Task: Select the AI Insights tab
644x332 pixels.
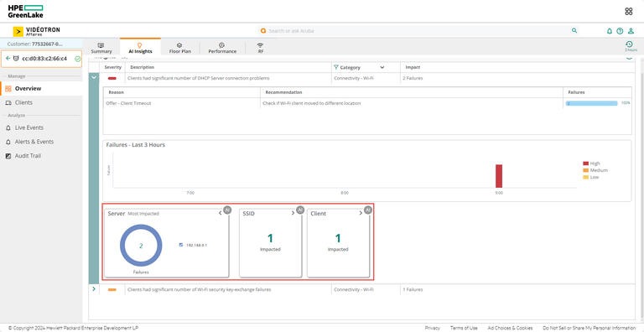Action: [x=140, y=47]
